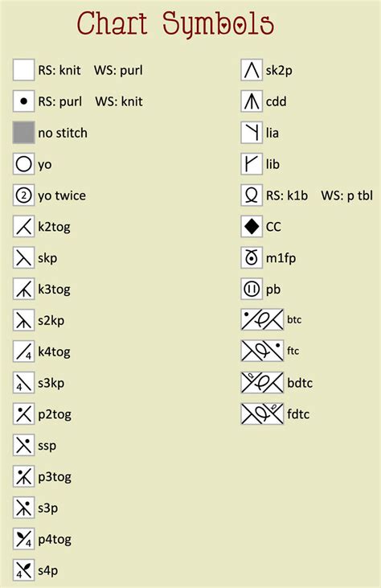Select the lia symbol icon
This screenshot has width=381, height=588.
pos(252,133)
